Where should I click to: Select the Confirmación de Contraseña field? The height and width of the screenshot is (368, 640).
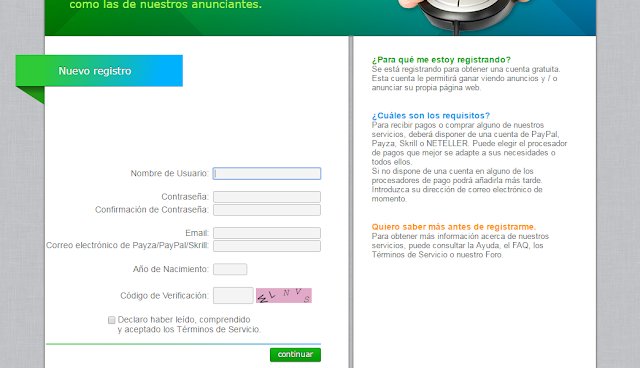click(x=267, y=210)
